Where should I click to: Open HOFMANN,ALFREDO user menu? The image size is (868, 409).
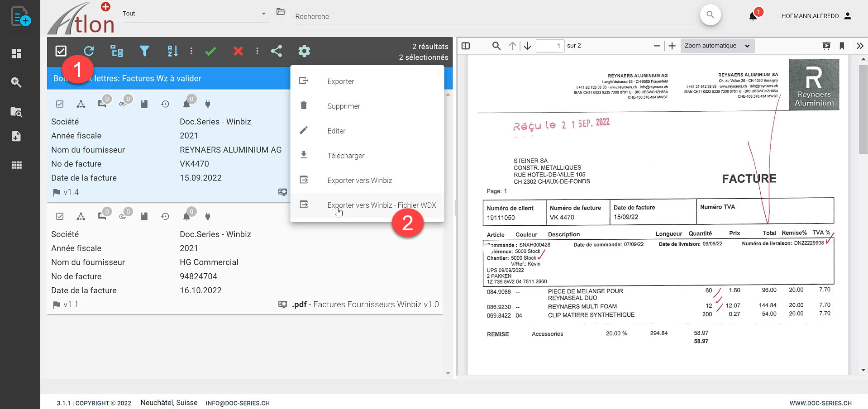[816, 16]
